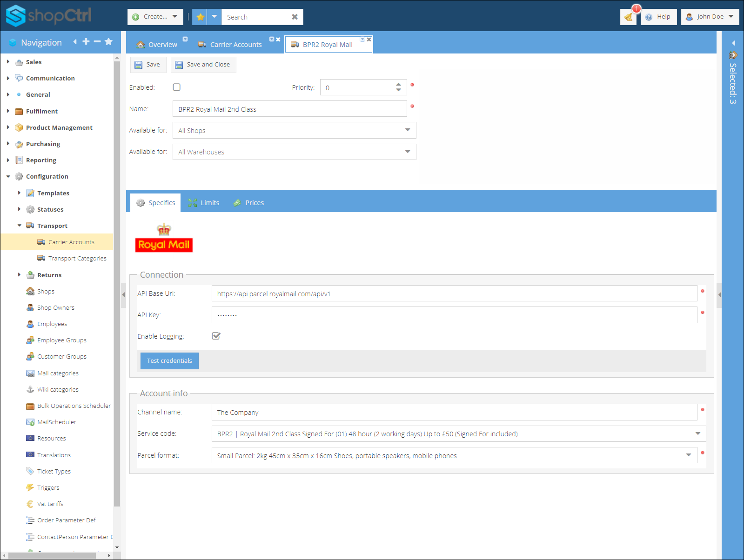Click the navigation horizontal scrollbar

pos(52,555)
